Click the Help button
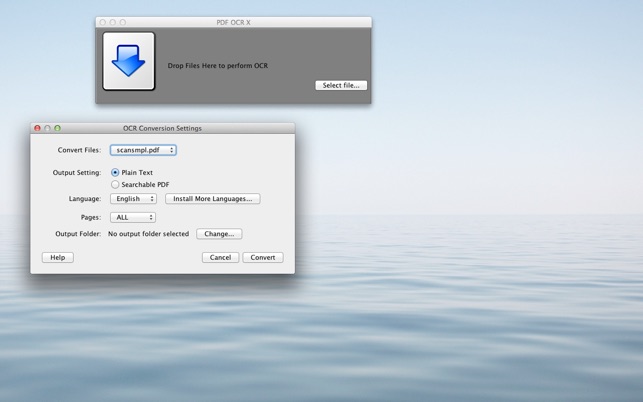The height and width of the screenshot is (402, 643). 58,257
